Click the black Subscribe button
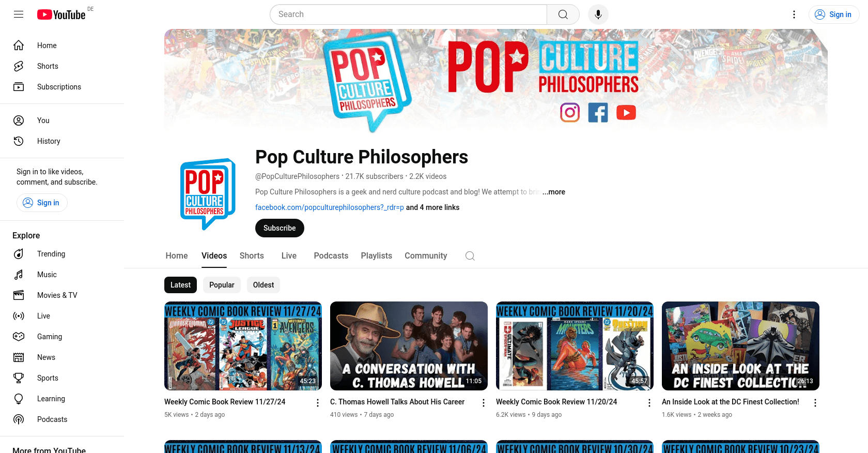 point(280,228)
